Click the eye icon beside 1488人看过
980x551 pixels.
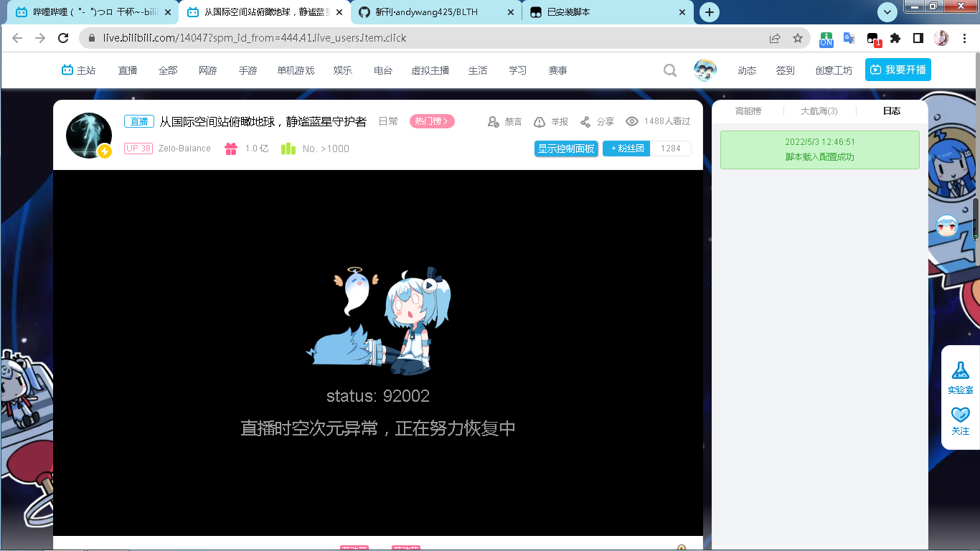pos(632,122)
